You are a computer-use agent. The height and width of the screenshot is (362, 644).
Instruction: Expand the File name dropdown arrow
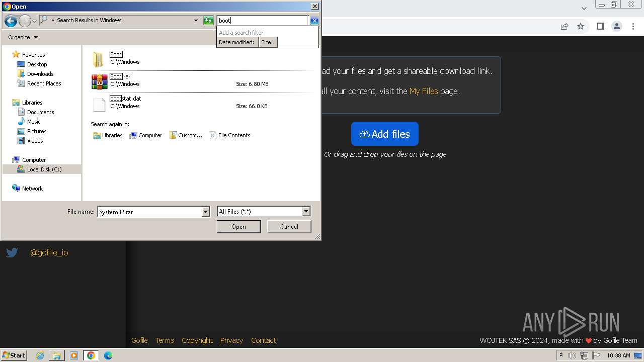205,212
